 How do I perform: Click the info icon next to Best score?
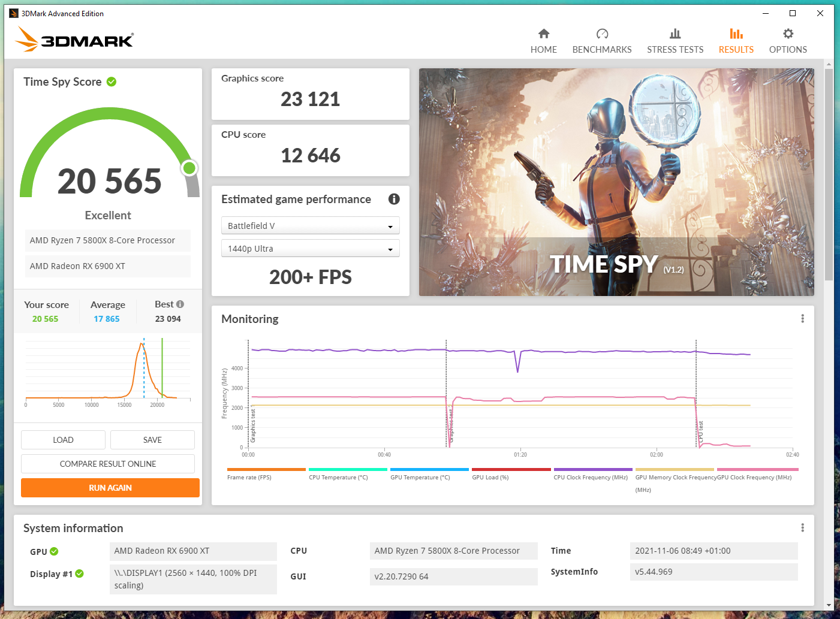point(180,304)
